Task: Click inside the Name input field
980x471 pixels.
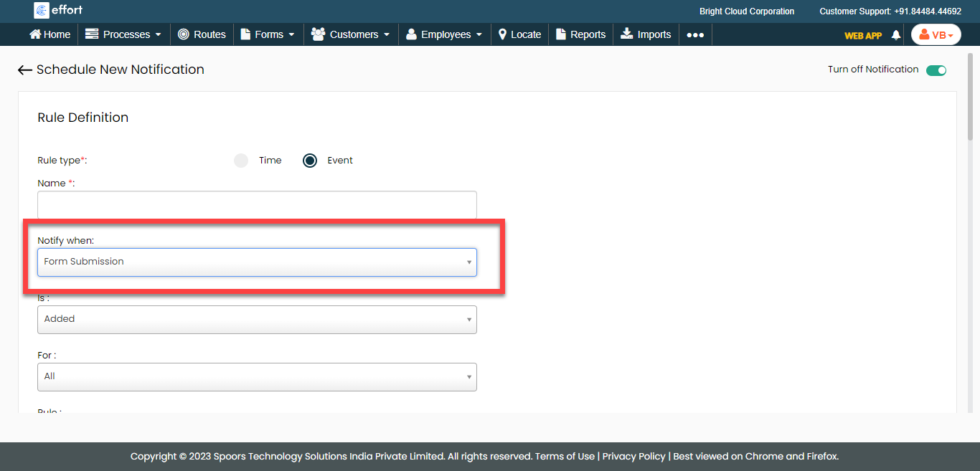Action: click(256, 204)
